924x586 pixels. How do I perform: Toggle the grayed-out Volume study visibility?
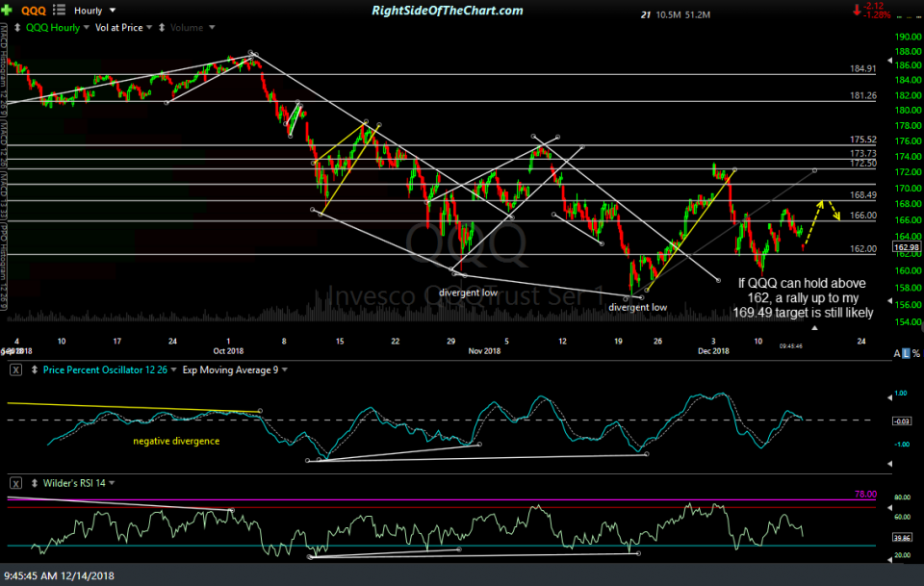[x=188, y=27]
